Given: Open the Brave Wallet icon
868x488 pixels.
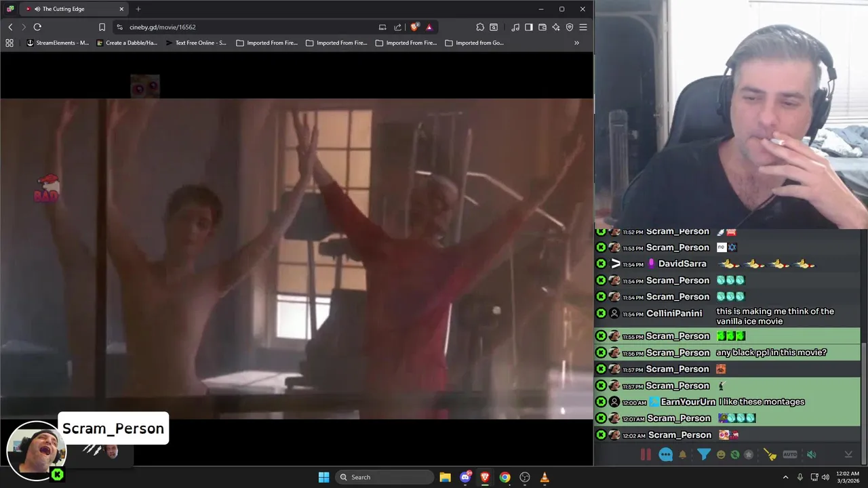Looking at the screenshot, I should tap(542, 27).
